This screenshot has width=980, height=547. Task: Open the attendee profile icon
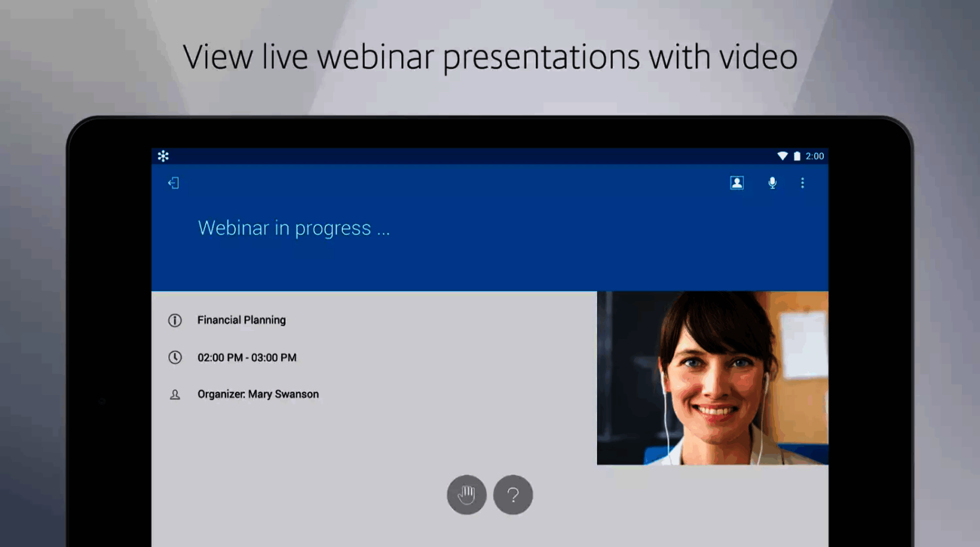pos(736,183)
